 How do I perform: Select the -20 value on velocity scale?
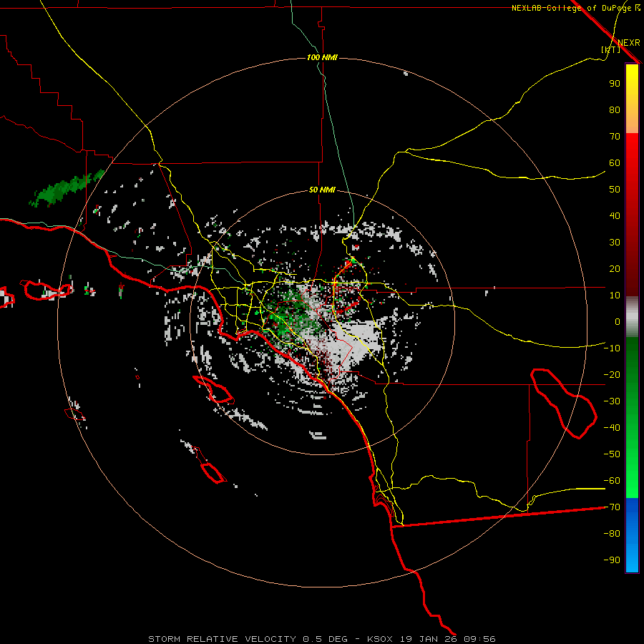612,374
